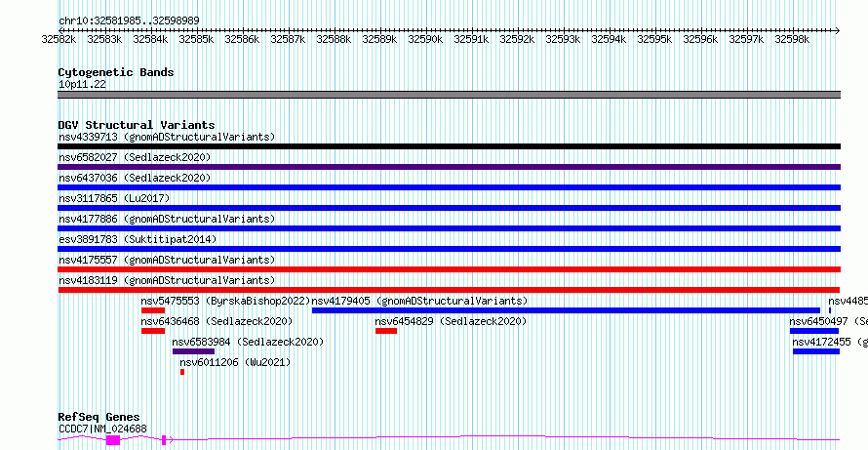Select the 32596k scale label
Screen dimensions: 868x450
(700, 39)
